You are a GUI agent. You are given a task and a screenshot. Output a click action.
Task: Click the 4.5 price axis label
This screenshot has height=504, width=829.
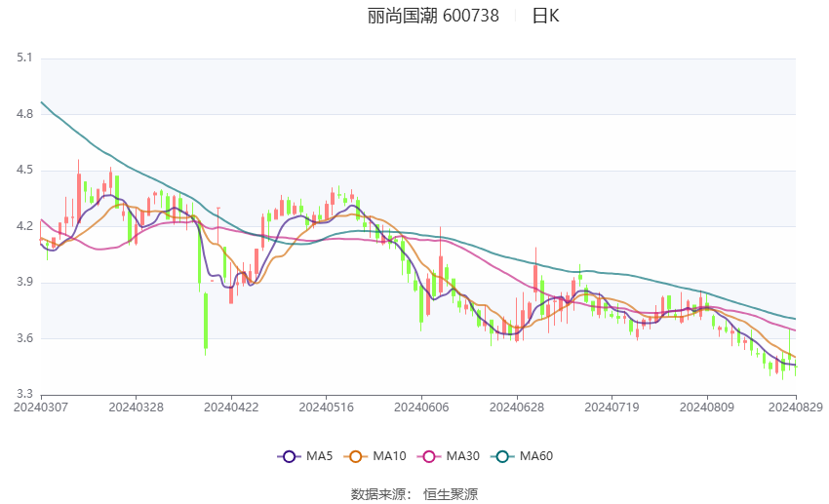[x=24, y=171]
